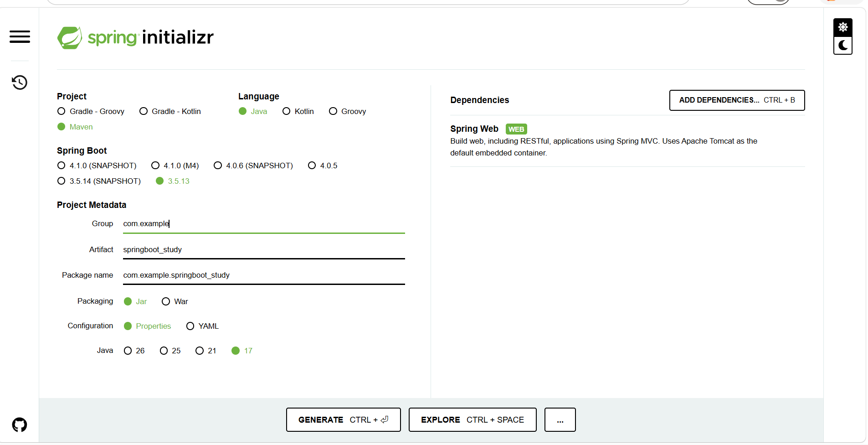Click the Spring Boot heading

coord(82,150)
